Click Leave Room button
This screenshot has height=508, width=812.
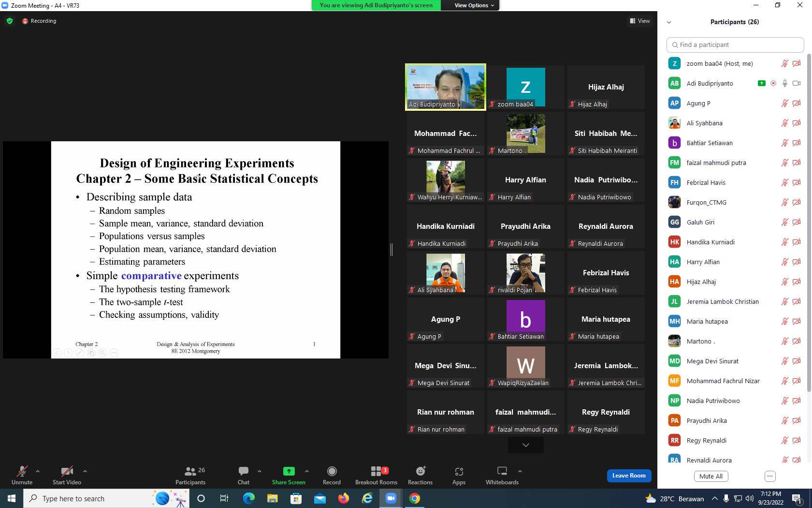coord(629,476)
